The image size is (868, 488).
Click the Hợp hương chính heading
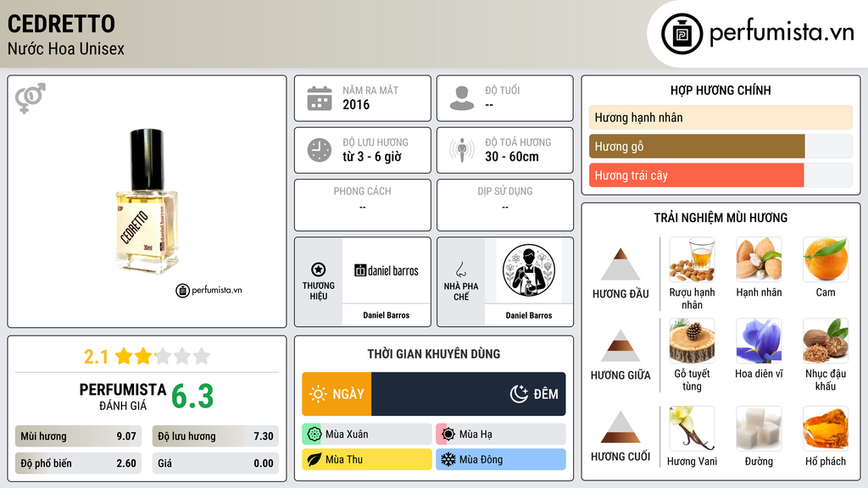(x=721, y=90)
